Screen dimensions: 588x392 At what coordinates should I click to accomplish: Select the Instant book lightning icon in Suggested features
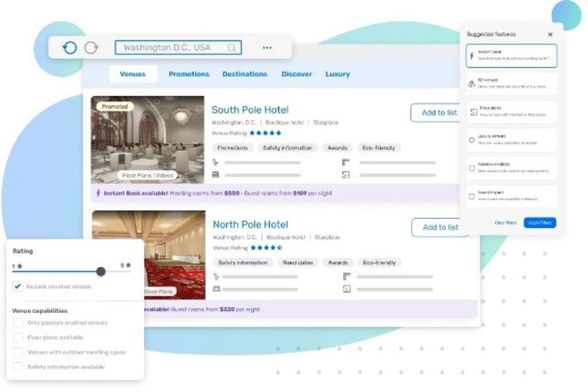472,56
